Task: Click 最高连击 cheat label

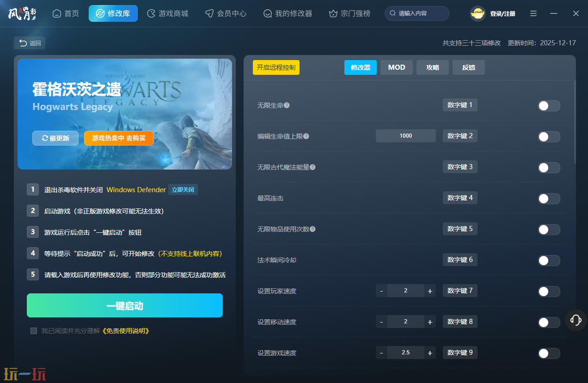Action: [270, 198]
